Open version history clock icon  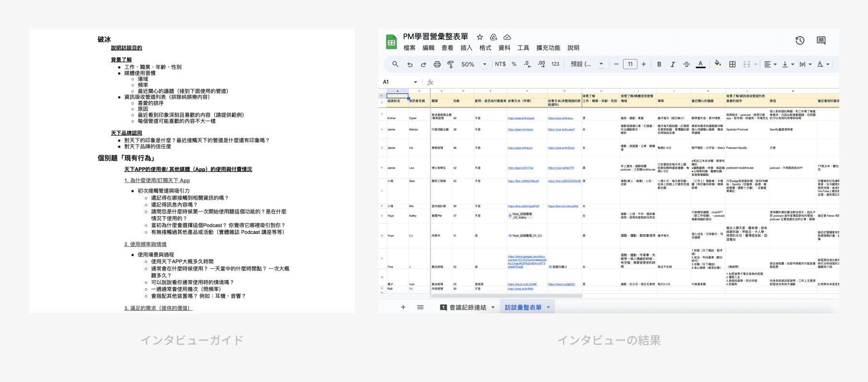[800, 41]
